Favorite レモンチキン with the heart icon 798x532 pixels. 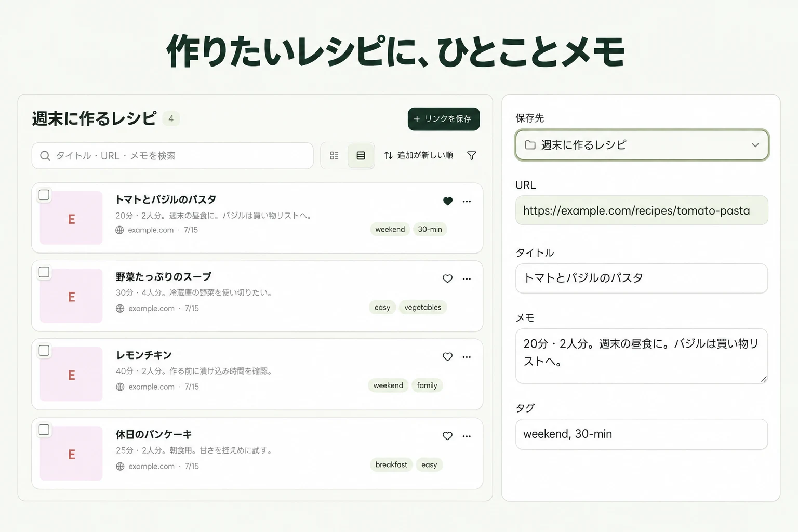[x=448, y=356]
